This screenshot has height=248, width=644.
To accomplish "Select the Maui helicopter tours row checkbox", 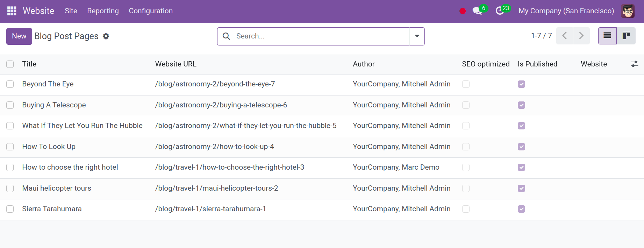I will click(x=10, y=189).
